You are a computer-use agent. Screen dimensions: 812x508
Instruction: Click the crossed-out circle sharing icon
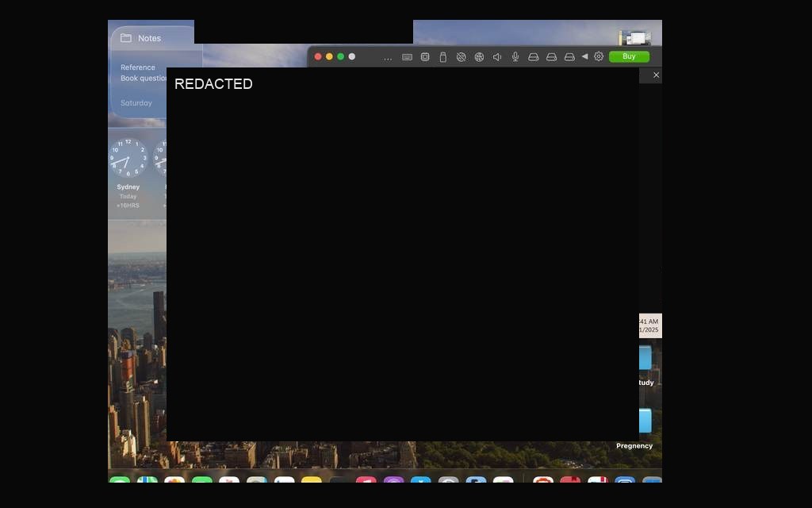point(461,57)
